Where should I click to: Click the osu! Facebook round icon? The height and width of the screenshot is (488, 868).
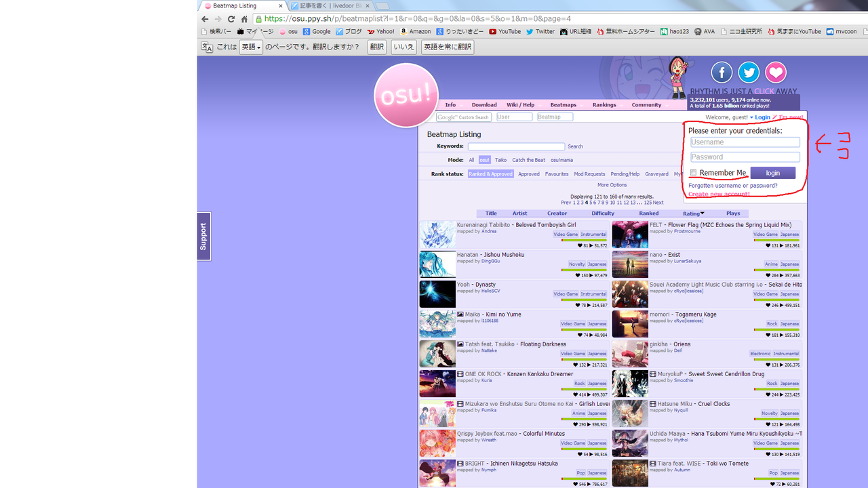pyautogui.click(x=722, y=73)
